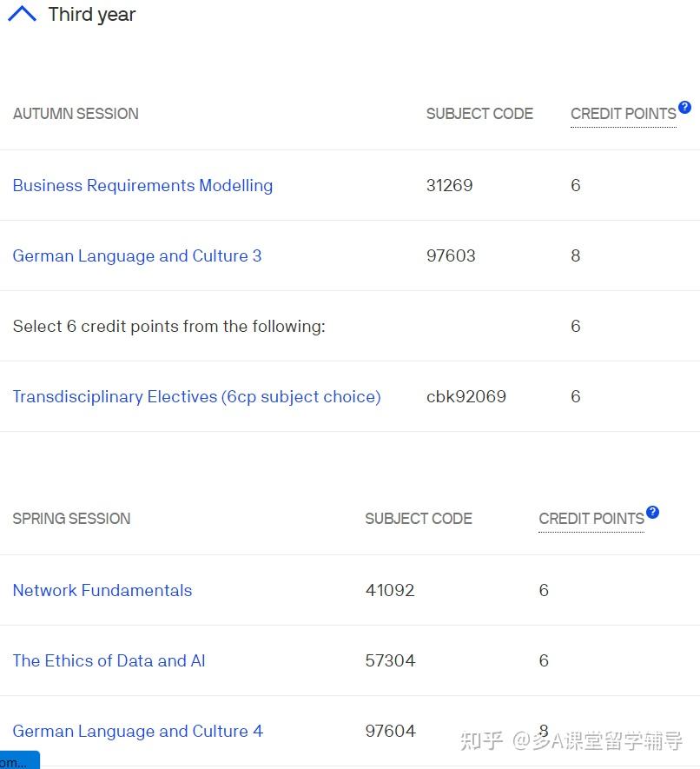
Task: Open Business Requirements Modelling subject link
Action: (x=142, y=185)
